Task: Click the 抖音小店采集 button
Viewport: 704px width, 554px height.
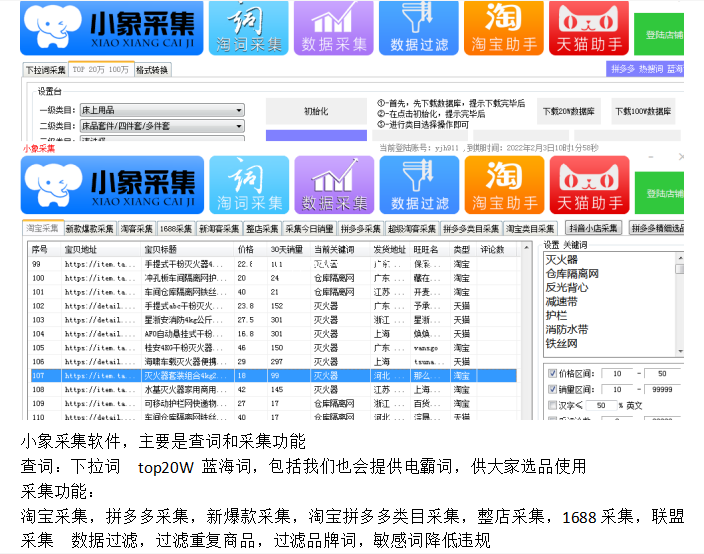Action: tap(593, 228)
